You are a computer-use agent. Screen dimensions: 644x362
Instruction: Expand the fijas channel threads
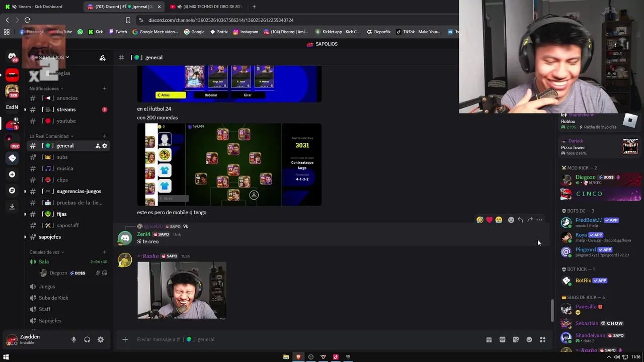pos(25,214)
